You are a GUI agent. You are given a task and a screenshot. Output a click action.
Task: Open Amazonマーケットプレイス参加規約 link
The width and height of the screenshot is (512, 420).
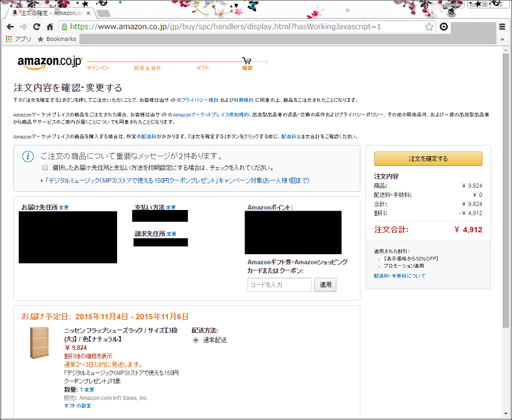pyautogui.click(x=211, y=115)
